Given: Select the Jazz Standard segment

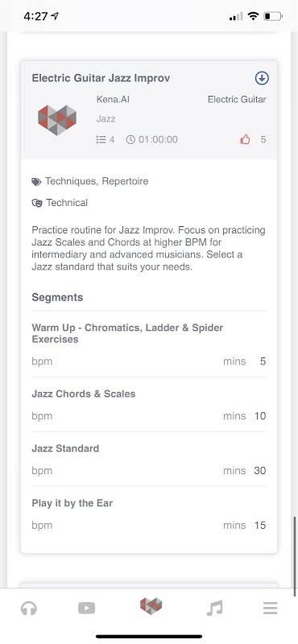Looking at the screenshot, I should [149, 459].
